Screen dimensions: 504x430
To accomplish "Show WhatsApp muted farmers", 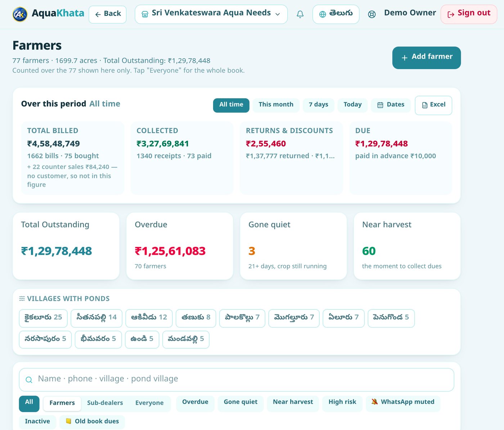I will (403, 403).
